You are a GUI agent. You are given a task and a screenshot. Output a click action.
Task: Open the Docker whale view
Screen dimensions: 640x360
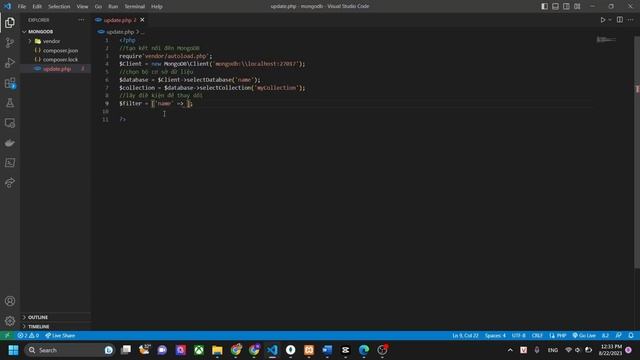pyautogui.click(x=10, y=143)
